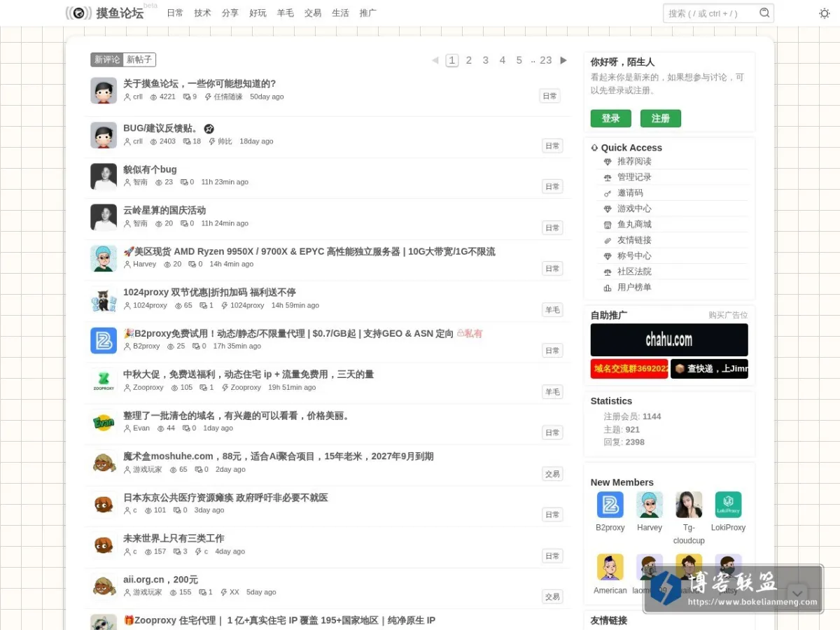840x630 pixels.
Task: Click Harvey's avatar in the AMD Ryzen post
Action: coord(104,258)
